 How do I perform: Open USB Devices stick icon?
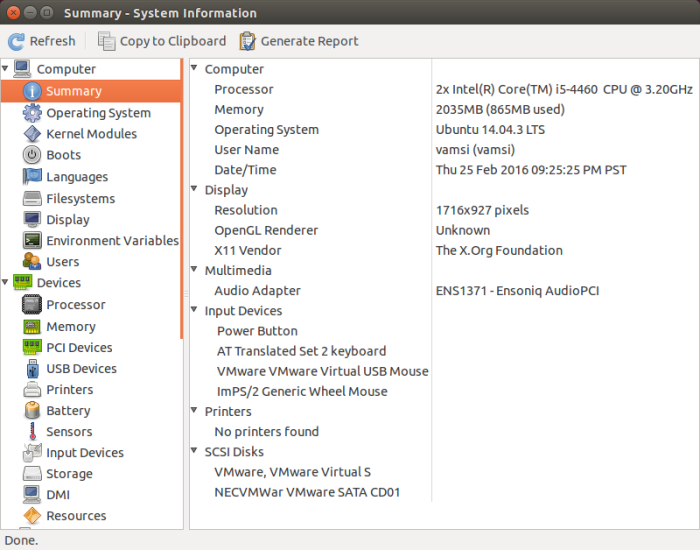[32, 369]
